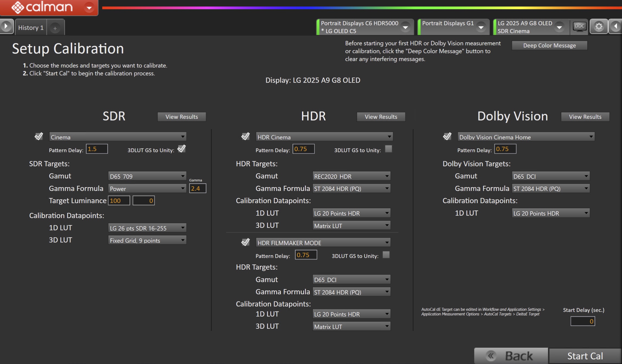Uncheck the SDR Cinema mode checkbox

point(39,136)
